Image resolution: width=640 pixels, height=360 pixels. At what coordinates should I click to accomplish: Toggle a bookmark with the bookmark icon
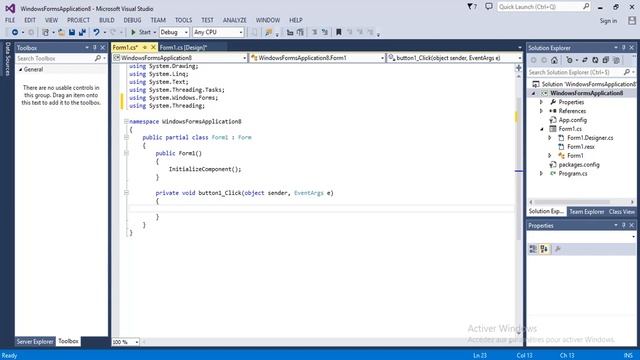coord(338,32)
